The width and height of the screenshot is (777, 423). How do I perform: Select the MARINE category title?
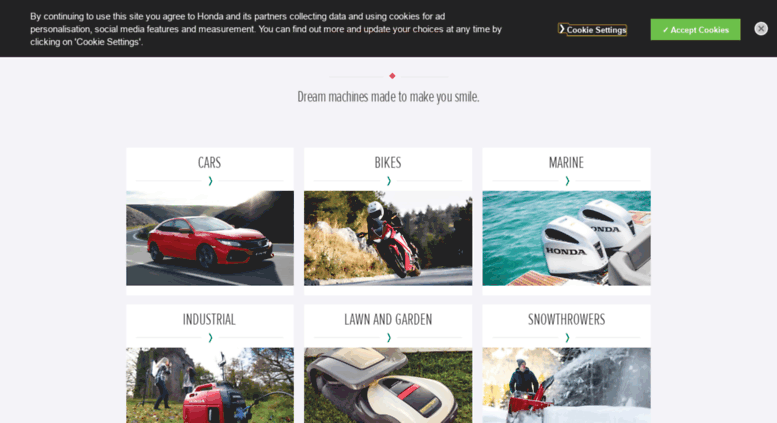(x=566, y=162)
